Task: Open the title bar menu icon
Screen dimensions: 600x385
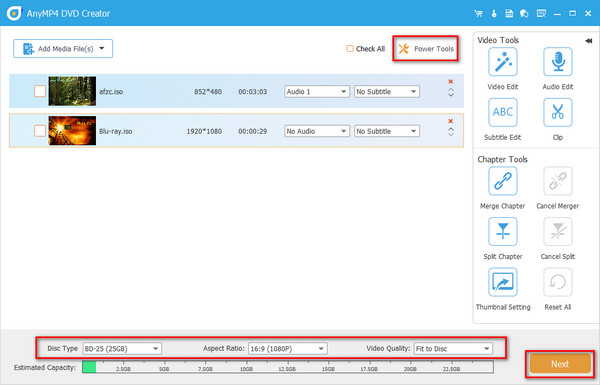Action: tap(541, 14)
